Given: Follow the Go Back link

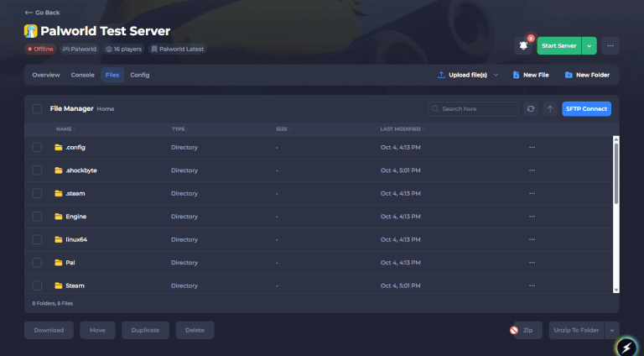Looking at the screenshot, I should 42,13.
